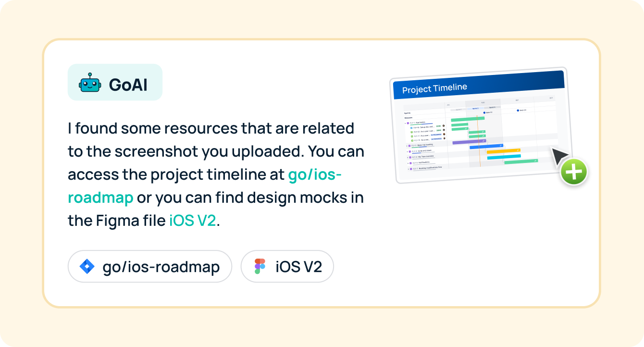Select the blue Beta 1.0 release dot
644x347 pixels.
(484, 112)
